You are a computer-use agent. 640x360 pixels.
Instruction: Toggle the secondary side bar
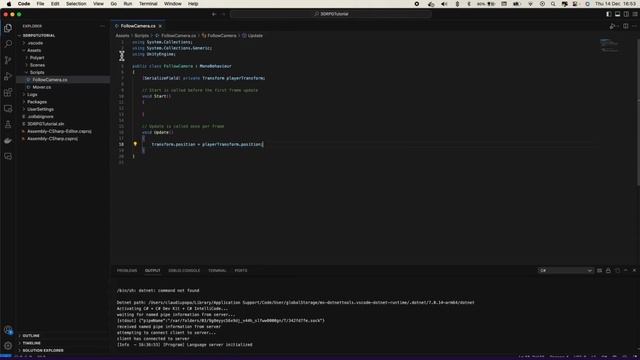coord(626,14)
